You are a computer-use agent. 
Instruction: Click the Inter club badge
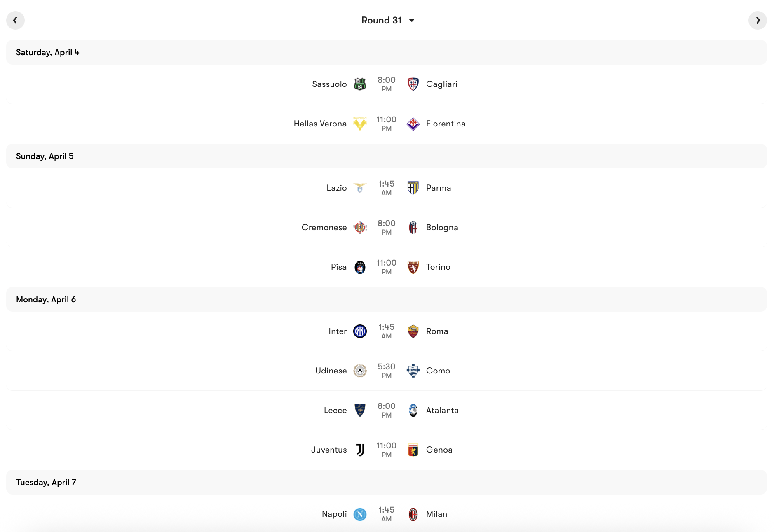(360, 331)
